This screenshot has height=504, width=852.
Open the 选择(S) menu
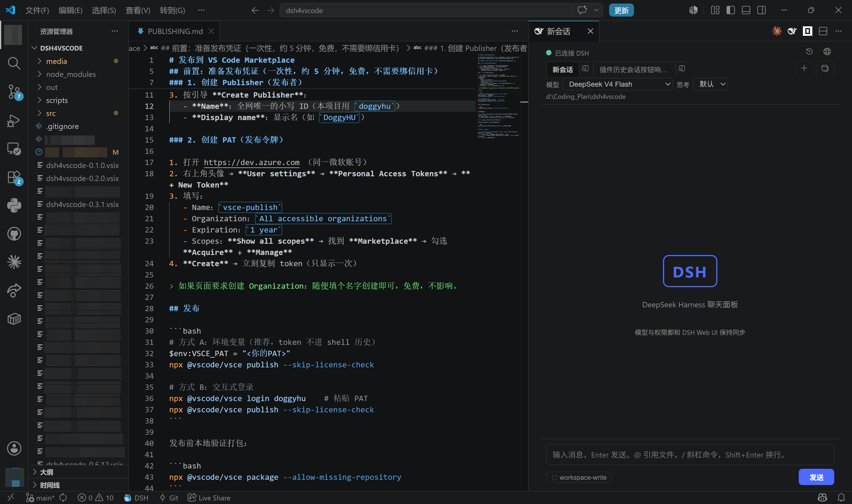(x=104, y=11)
